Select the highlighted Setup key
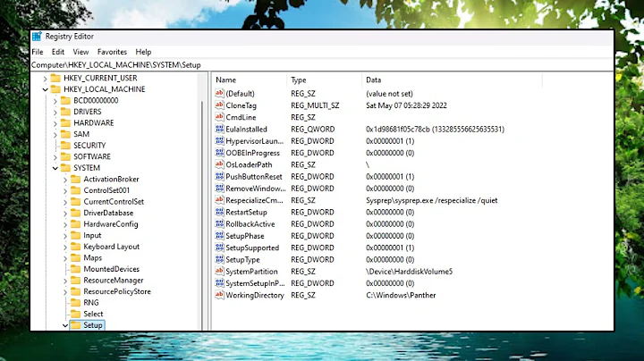This screenshot has width=644, height=361. coord(93,325)
